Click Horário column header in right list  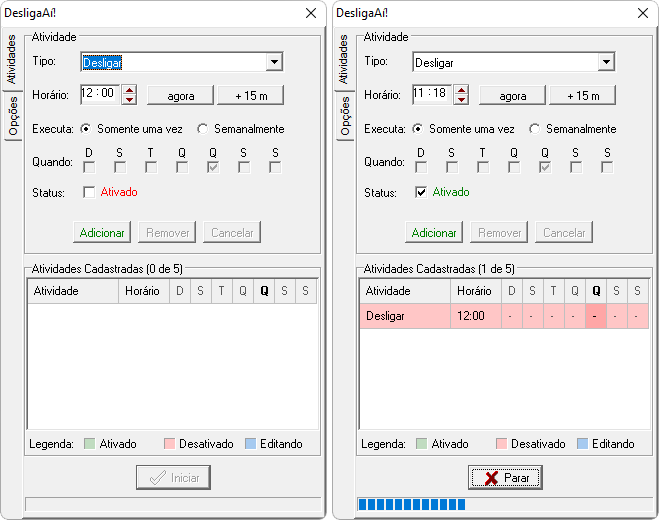[x=476, y=291]
